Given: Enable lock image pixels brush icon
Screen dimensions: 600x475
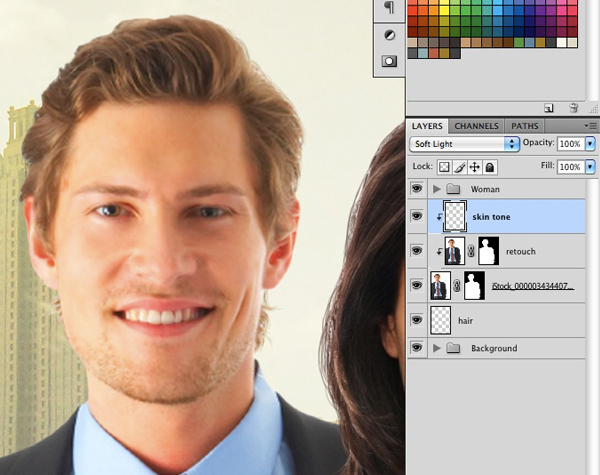Looking at the screenshot, I should (459, 166).
